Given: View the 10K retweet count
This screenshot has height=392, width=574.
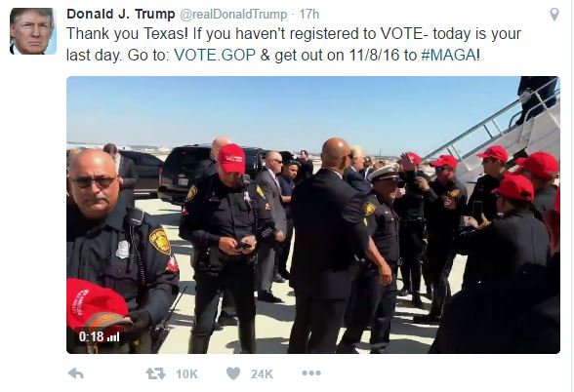Looking at the screenshot, I should (x=186, y=374).
